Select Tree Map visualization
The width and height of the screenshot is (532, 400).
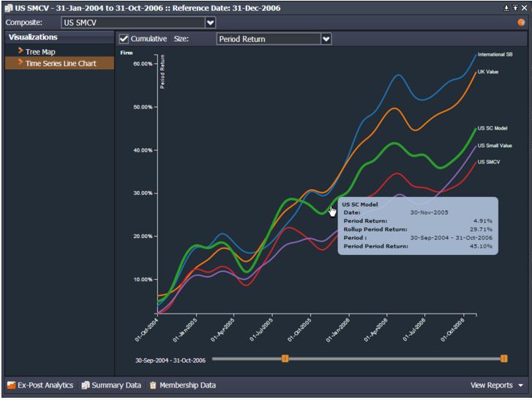coord(40,52)
